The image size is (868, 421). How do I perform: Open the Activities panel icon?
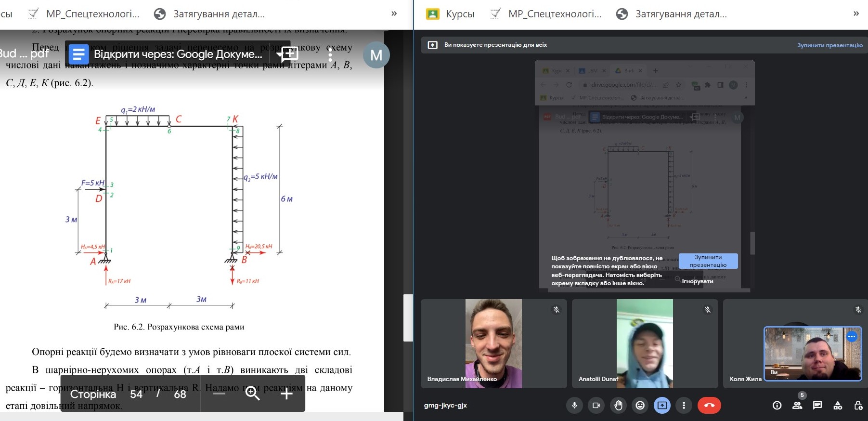click(x=838, y=406)
